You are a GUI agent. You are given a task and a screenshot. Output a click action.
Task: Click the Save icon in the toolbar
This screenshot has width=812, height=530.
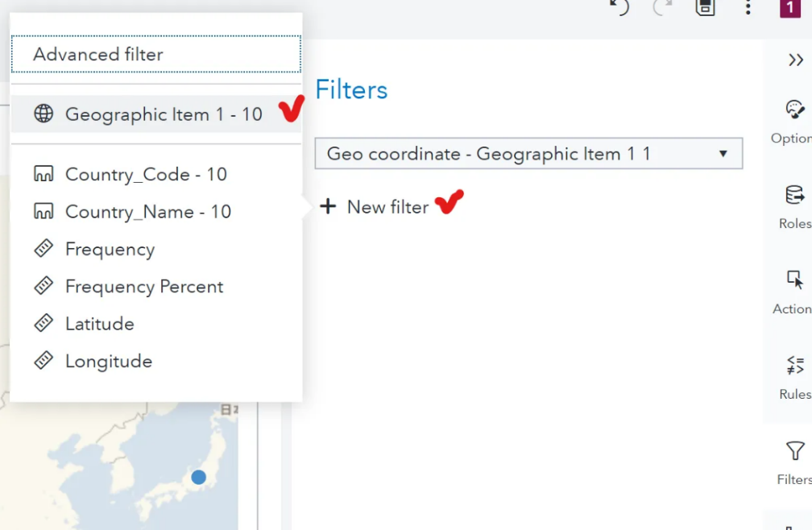704,9
